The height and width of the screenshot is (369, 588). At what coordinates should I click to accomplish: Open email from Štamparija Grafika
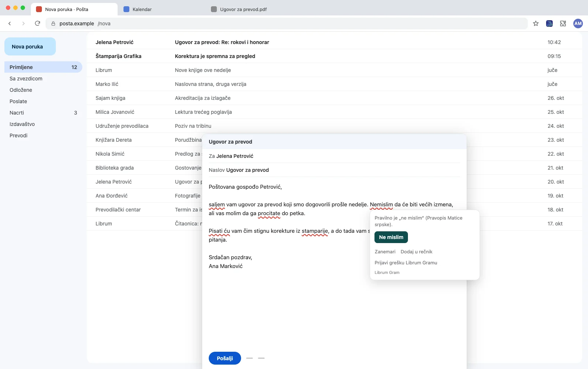[x=334, y=56]
